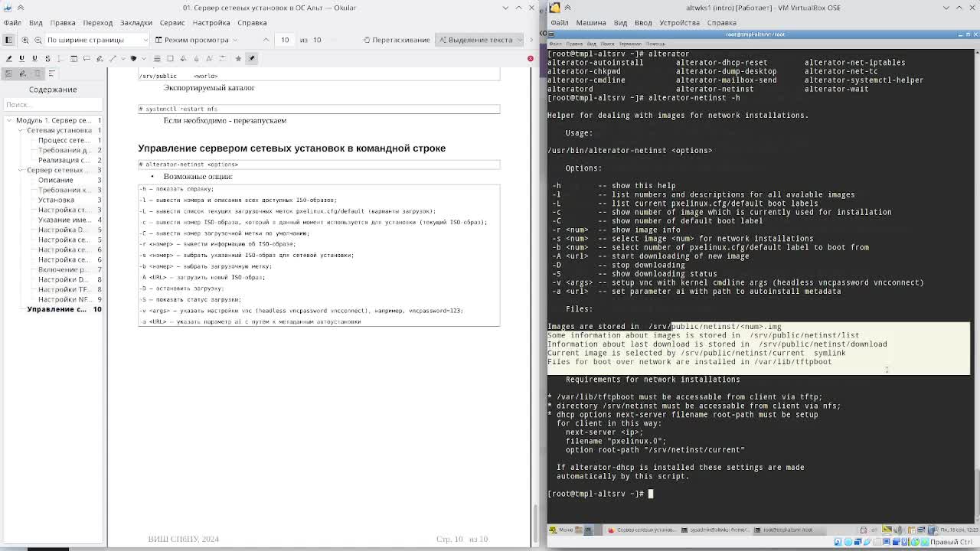Go to previous page with up arrow

coord(266,40)
